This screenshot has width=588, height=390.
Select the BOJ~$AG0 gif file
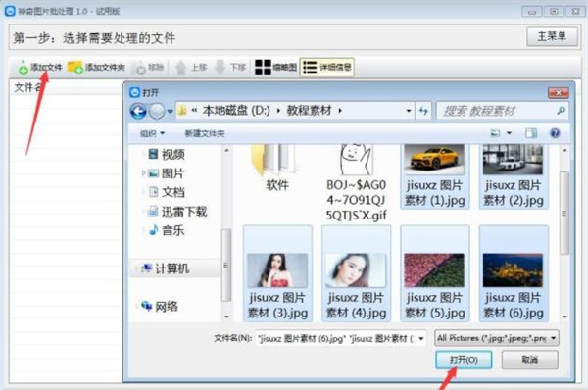click(356, 183)
